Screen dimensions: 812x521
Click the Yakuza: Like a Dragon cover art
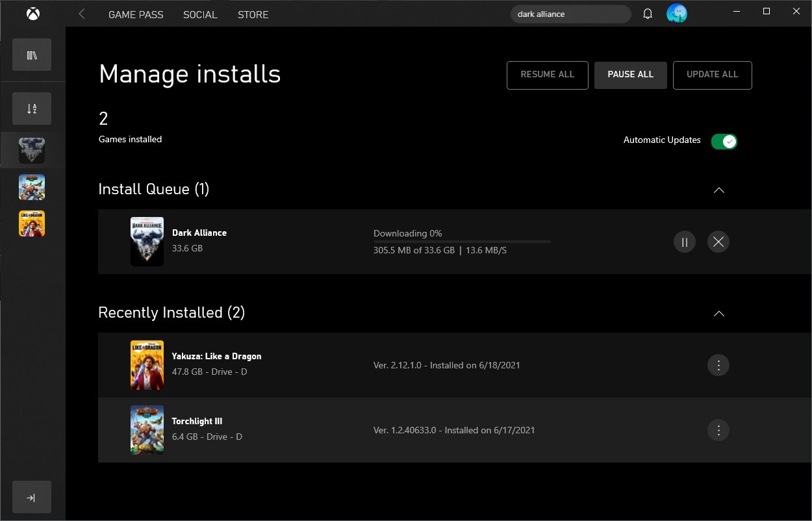coord(147,365)
